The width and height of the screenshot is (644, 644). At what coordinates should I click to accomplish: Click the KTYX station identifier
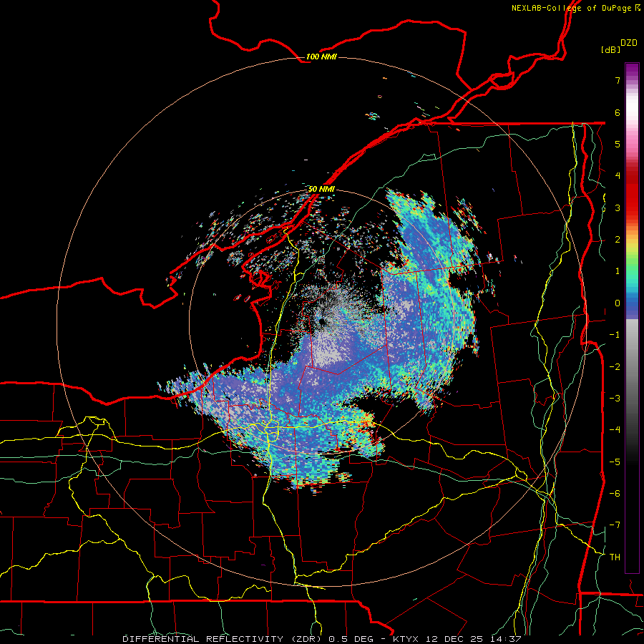[406, 639]
